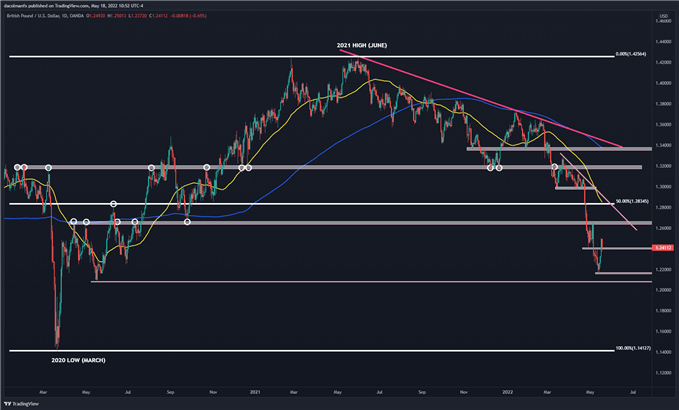Select the British Pound / U.S. Dollar symbol title
679x410 pixels.
33,16
